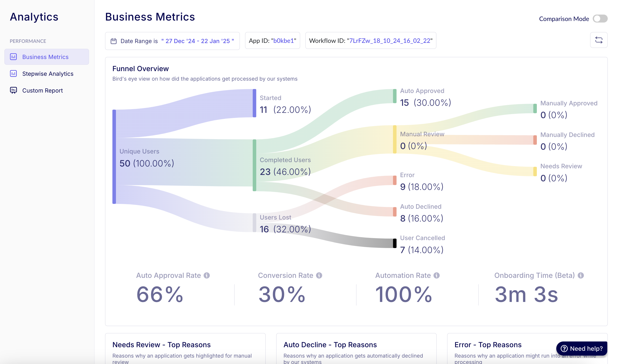Viewport: 617px width, 364px height.
Task: Click the Custom Report presentation icon
Action: [13, 90]
